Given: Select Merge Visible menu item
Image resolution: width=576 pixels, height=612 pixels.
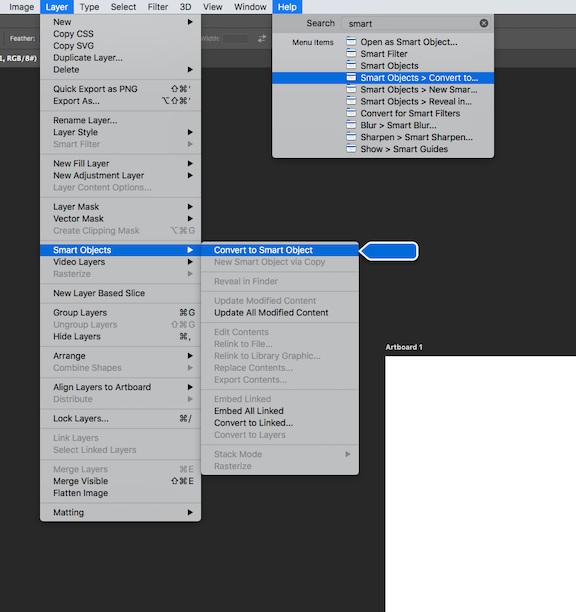Looking at the screenshot, I should point(121,481).
